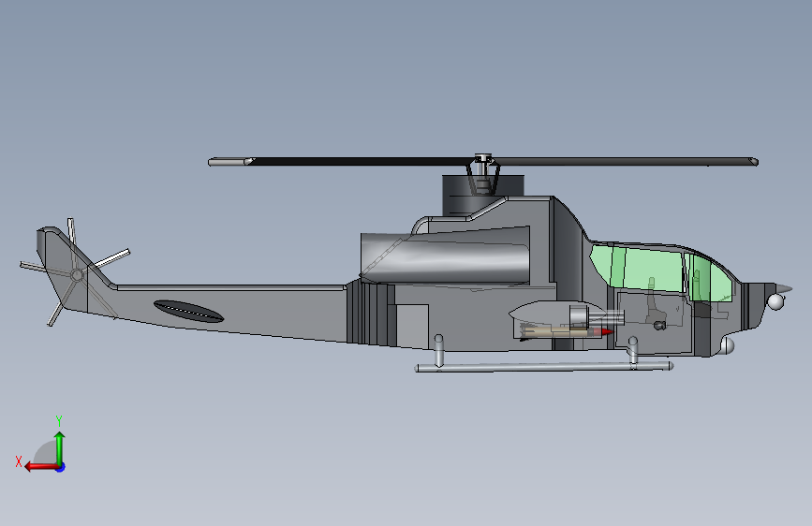Select the right main rotor blade
Screen dimensions: 812x526
(626, 162)
